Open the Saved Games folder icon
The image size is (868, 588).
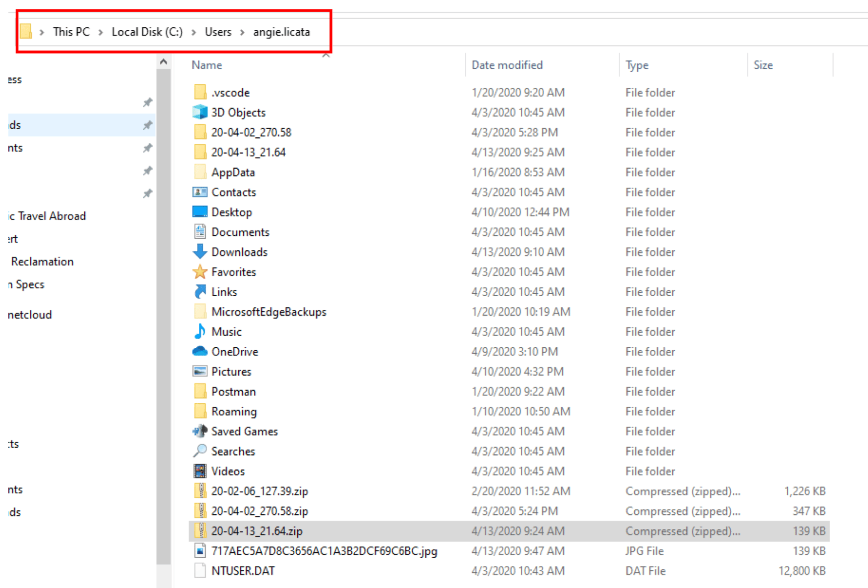(200, 431)
